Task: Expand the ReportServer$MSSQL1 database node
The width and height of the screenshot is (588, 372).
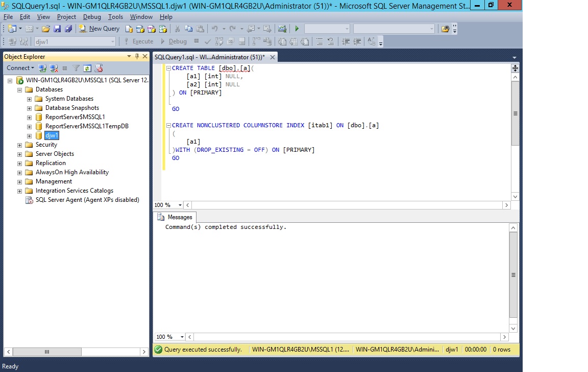Action: click(29, 117)
